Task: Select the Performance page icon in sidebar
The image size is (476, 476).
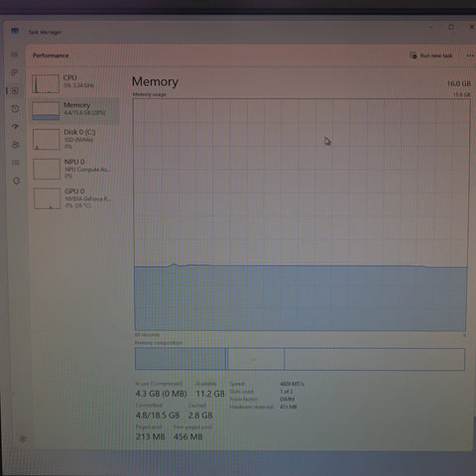Action: [15, 90]
